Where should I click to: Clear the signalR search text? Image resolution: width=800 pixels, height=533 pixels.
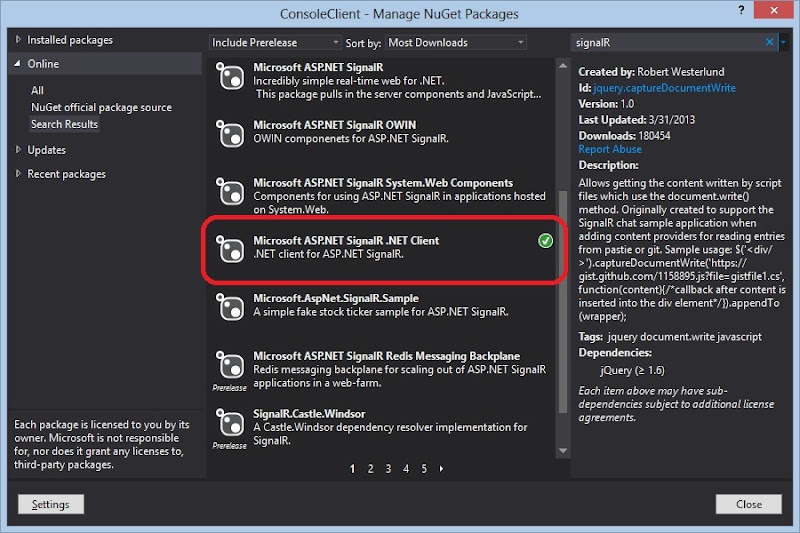click(x=769, y=42)
